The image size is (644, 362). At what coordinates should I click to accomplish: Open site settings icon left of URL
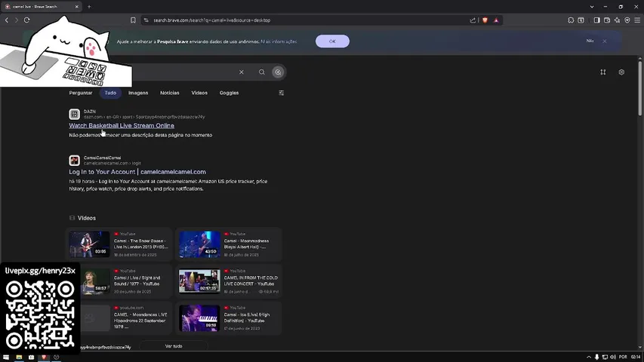click(x=146, y=20)
